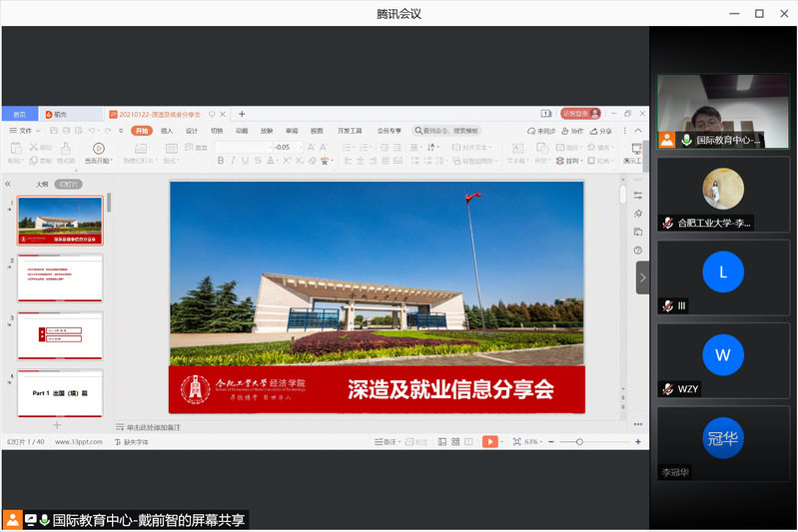Open the 文件 file menu dropdown

(20, 131)
